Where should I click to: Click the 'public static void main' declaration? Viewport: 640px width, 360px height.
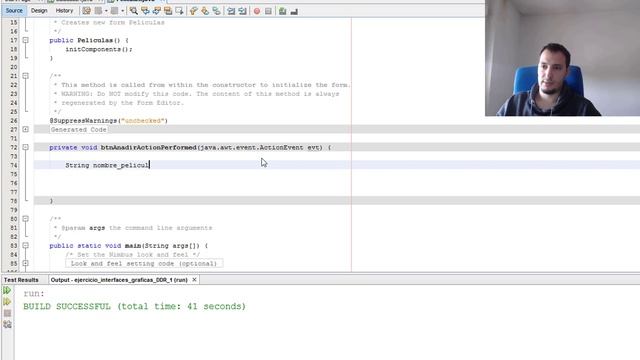pyautogui.click(x=95, y=246)
